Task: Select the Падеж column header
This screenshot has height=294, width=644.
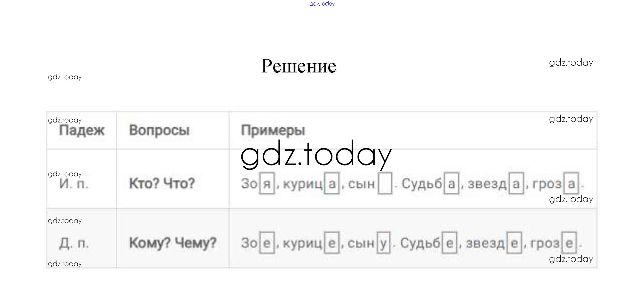Action: point(82,131)
